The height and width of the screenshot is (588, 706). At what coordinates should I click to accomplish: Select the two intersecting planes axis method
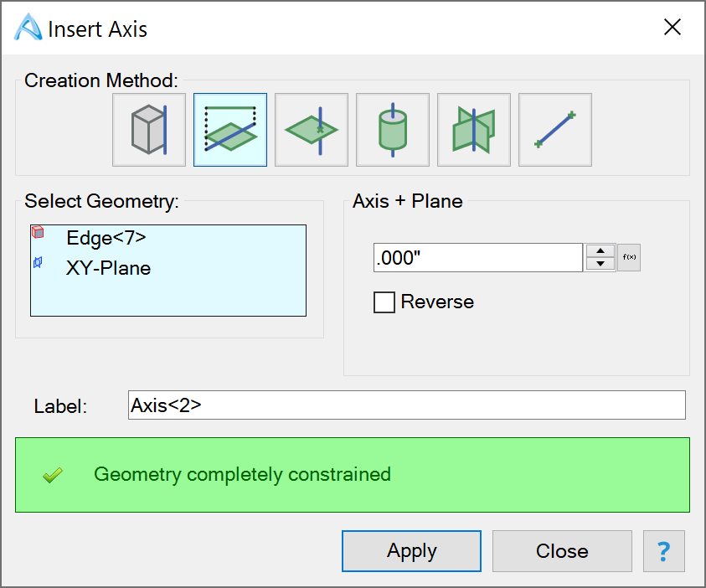click(474, 130)
